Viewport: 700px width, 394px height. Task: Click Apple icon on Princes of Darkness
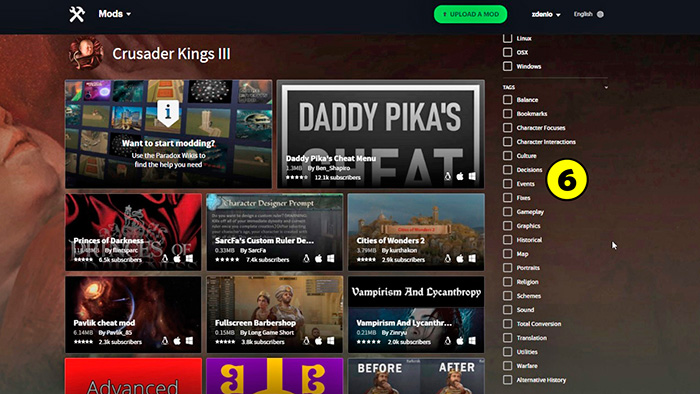(x=177, y=259)
